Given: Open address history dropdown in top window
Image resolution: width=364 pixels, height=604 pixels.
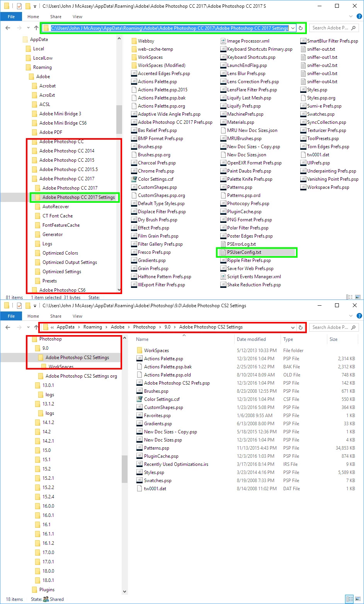Looking at the screenshot, I should 293,28.
